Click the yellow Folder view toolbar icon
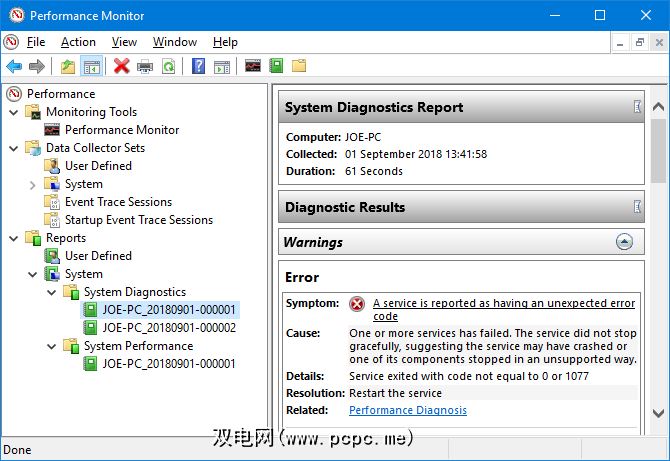Screen dimensions: 670x461 tap(299, 66)
